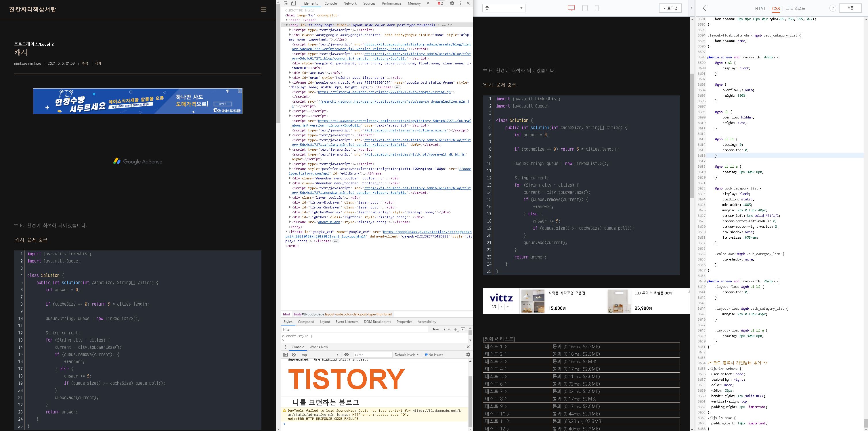Open the 한칸짜리책상서랍 blog title

point(33,9)
